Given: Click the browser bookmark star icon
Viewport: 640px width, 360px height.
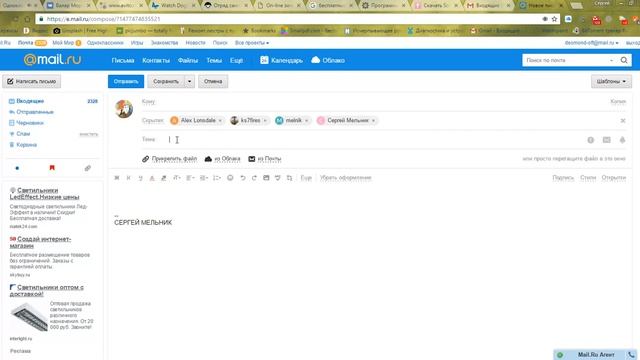Looking at the screenshot, I should pos(554,19).
